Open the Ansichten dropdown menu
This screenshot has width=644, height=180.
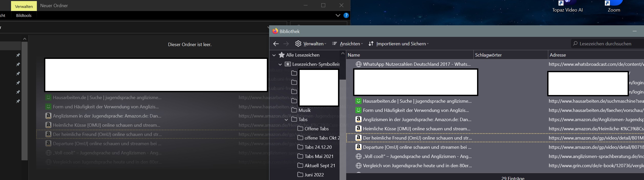coord(347,44)
